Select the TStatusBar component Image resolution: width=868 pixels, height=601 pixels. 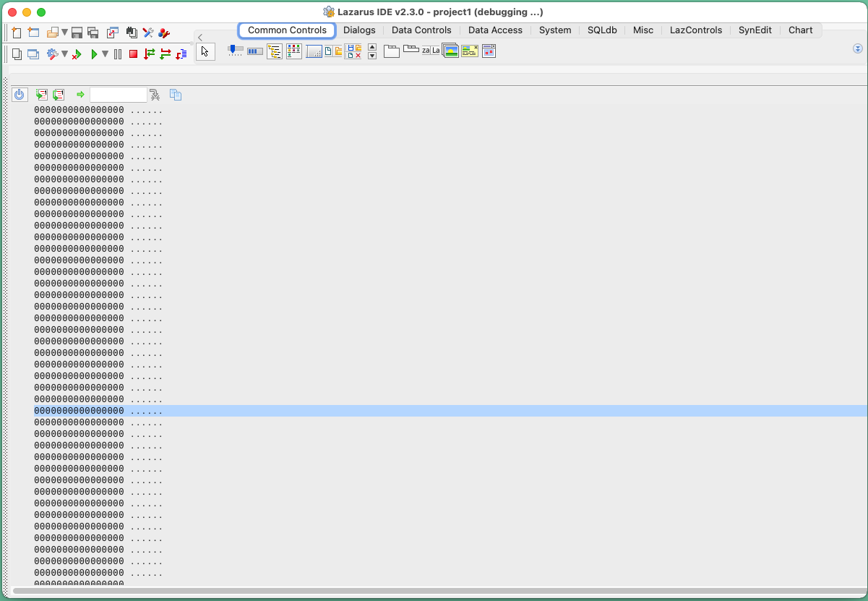(314, 51)
